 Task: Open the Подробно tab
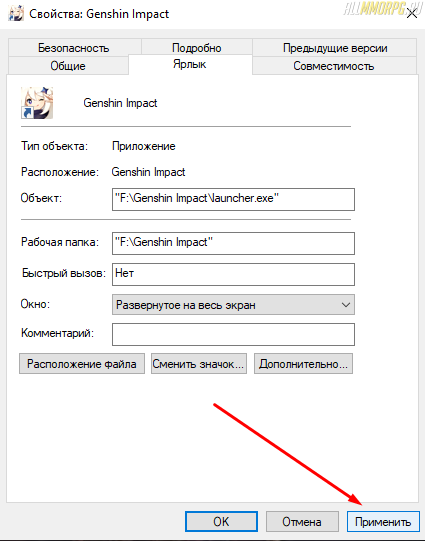tap(197, 47)
